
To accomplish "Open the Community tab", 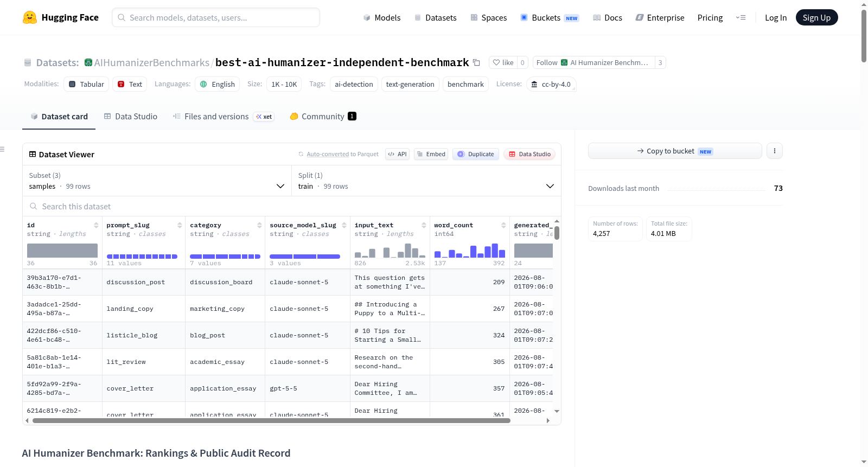I will click(323, 116).
